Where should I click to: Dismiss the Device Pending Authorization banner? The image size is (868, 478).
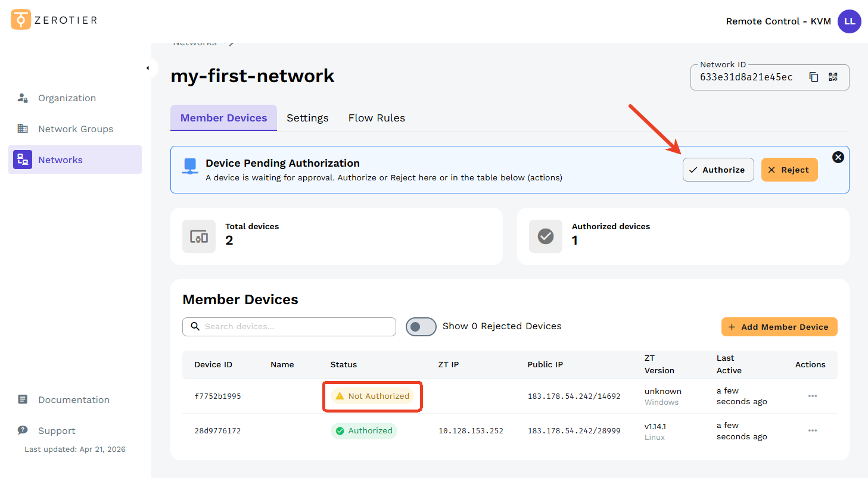[838, 157]
